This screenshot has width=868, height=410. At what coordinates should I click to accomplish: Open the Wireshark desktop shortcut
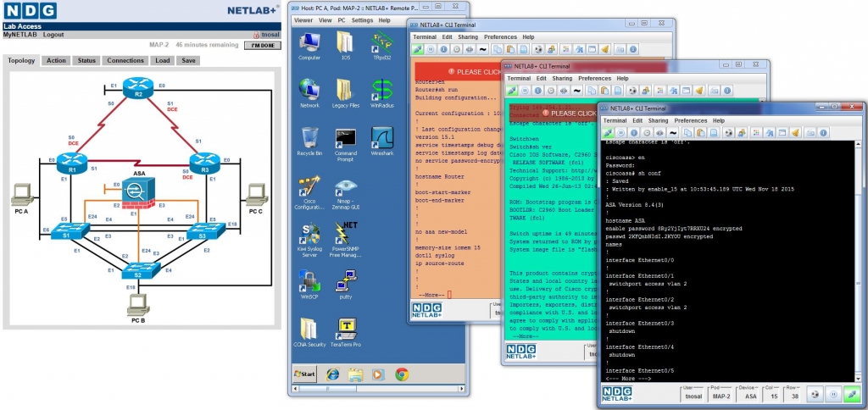coord(382,141)
